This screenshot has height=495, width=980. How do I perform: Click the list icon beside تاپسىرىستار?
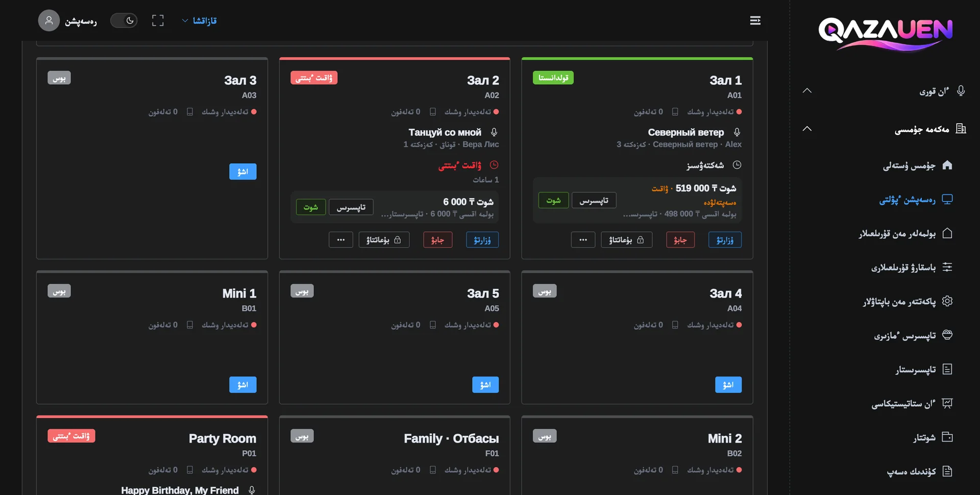coord(947,369)
